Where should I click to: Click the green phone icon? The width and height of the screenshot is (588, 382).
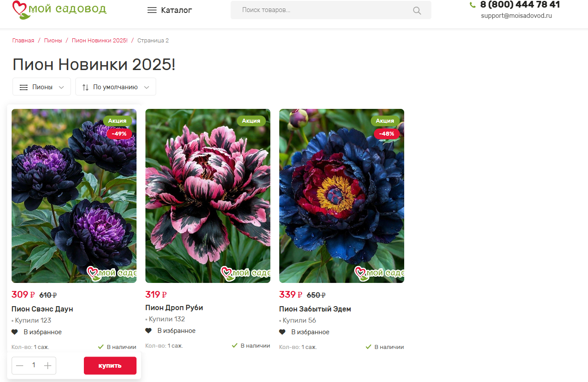tap(473, 5)
